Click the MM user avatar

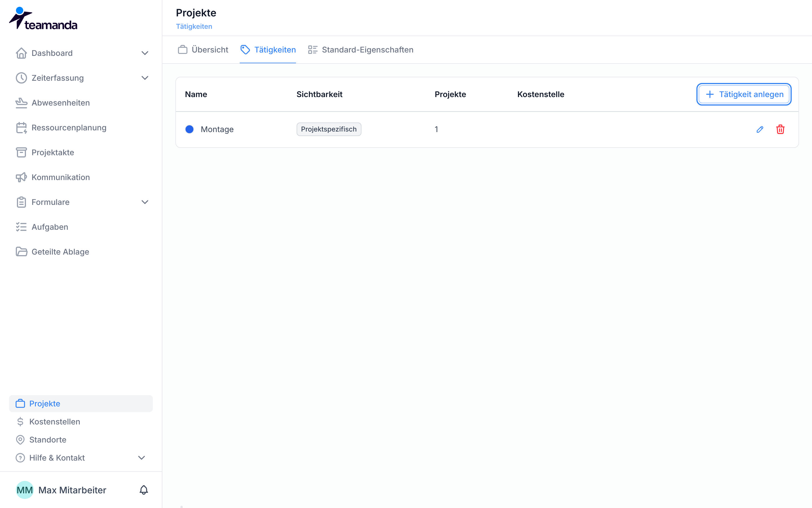point(25,490)
